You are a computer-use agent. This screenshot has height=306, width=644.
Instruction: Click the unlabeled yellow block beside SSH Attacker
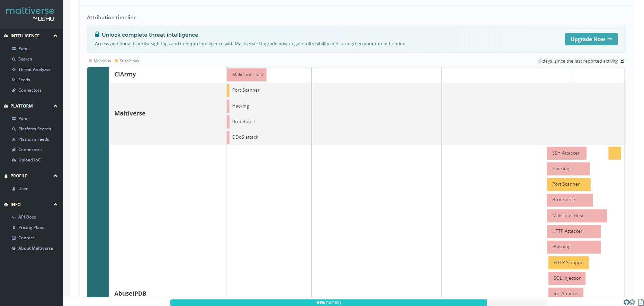[x=615, y=153]
